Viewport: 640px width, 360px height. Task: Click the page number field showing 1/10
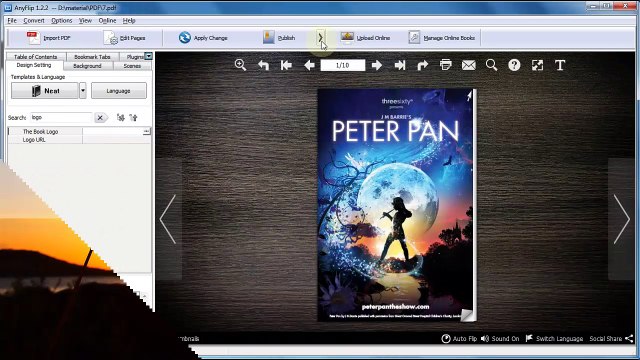(x=342, y=65)
